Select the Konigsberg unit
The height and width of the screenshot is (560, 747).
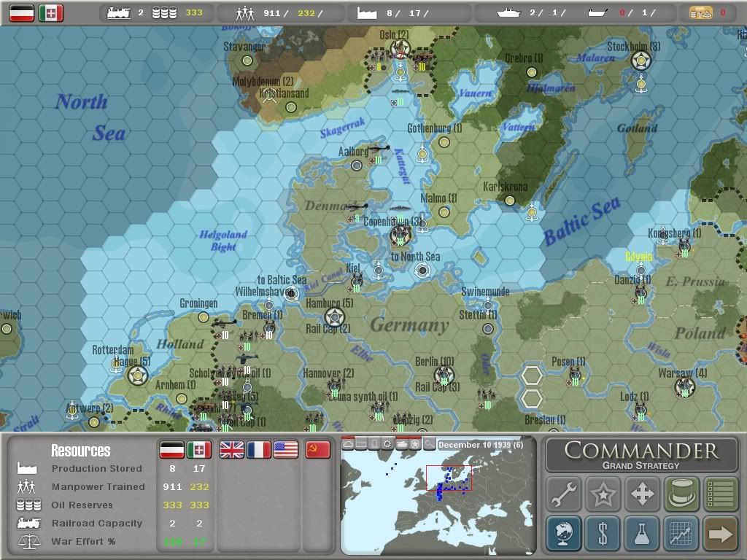click(684, 246)
